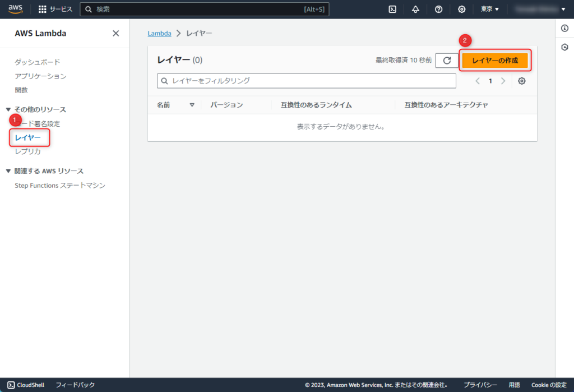Image resolution: width=574 pixels, height=392 pixels.
Task: Open the info panel icon on right
Action: point(564,28)
